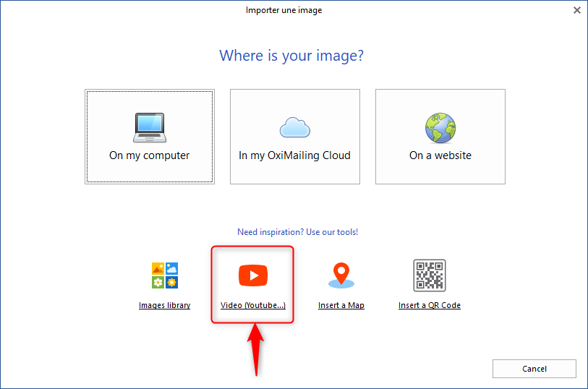The height and width of the screenshot is (389, 588).
Task: Click the Importer une image title
Action: click(284, 10)
